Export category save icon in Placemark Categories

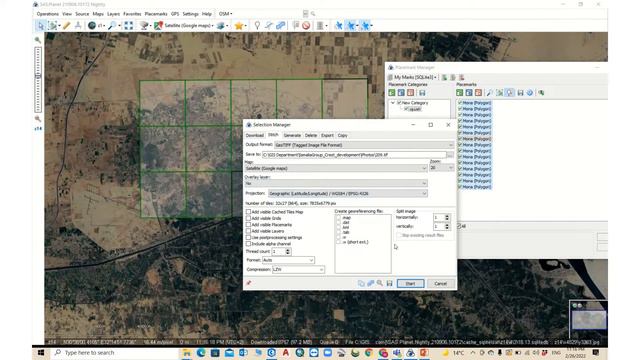(x=422, y=93)
